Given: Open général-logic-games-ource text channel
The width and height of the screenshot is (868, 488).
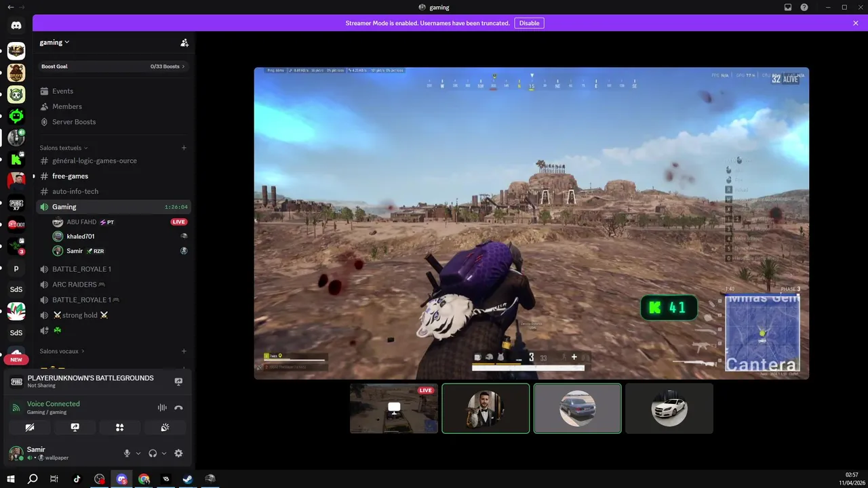Looking at the screenshot, I should coord(113,161).
